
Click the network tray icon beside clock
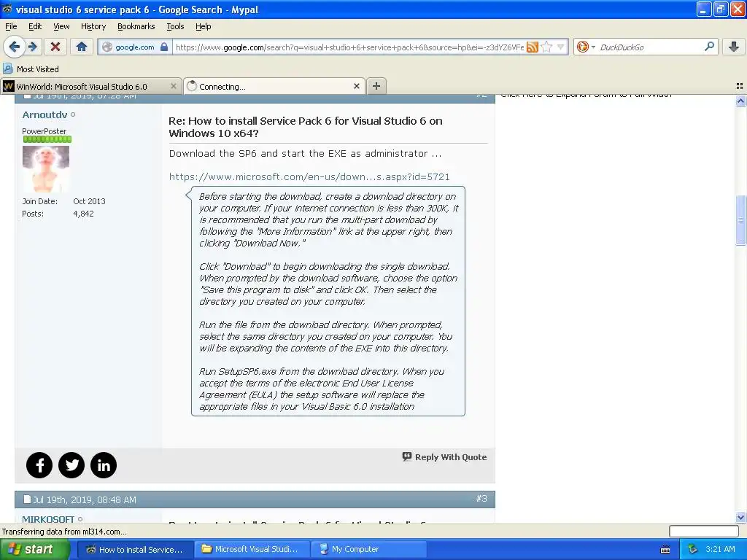point(693,549)
